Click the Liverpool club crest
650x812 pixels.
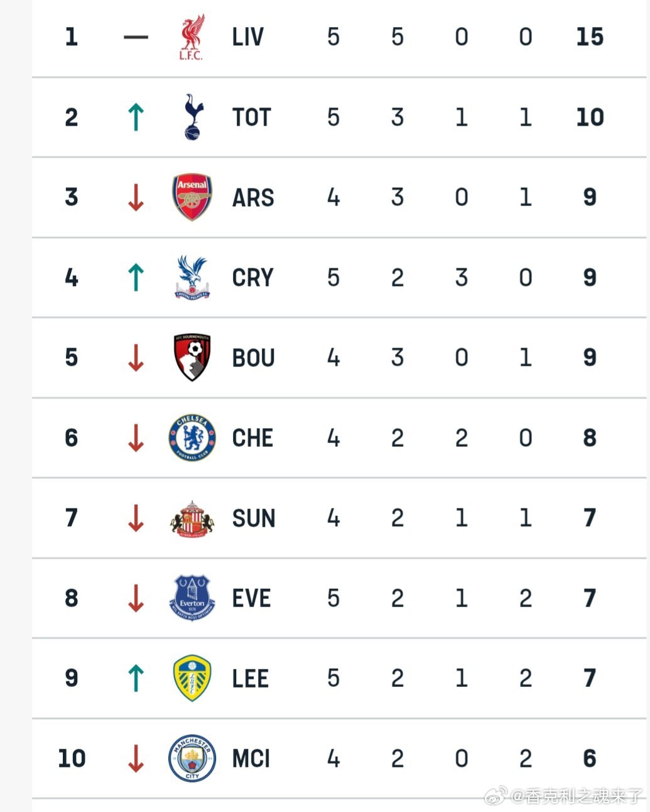(x=192, y=38)
